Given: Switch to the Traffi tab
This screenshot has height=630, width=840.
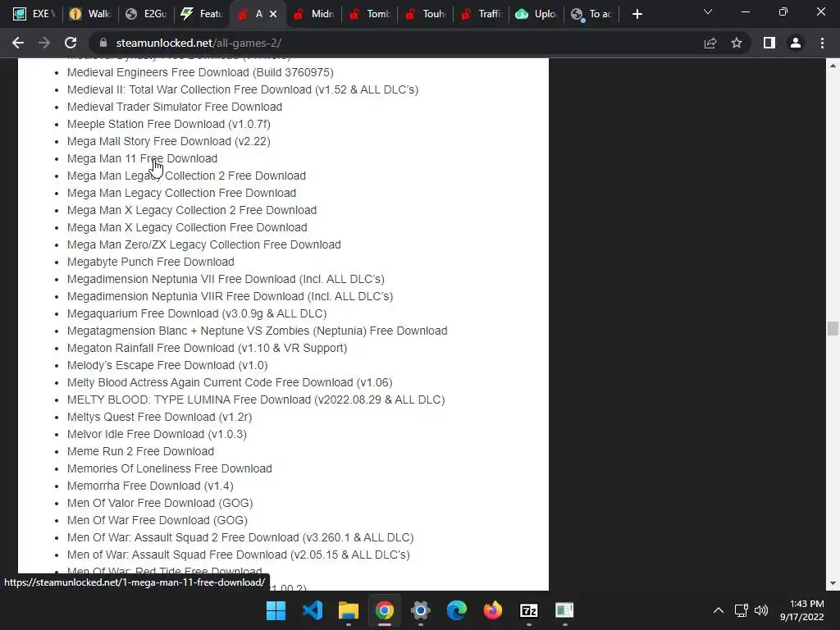Looking at the screenshot, I should tap(482, 14).
